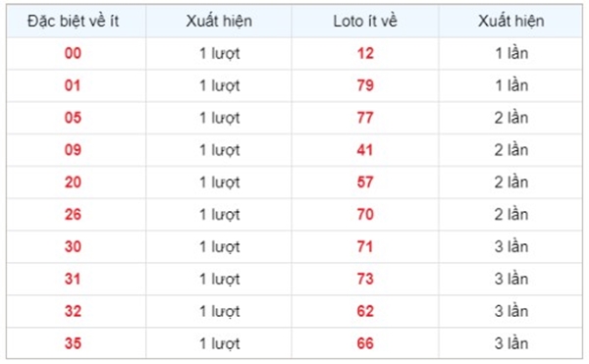Select the first 'Xuất hiện' column header
Image resolution: width=589 pixels, height=364 pixels.
tap(219, 21)
